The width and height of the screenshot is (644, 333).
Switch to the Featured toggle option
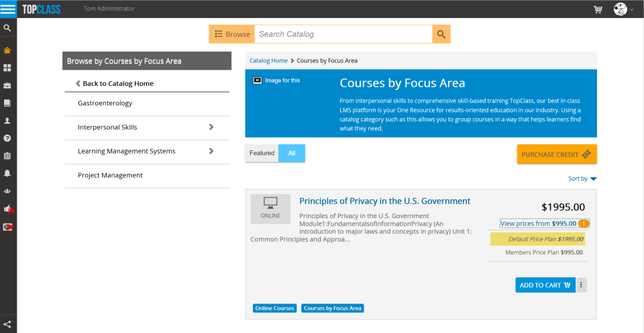262,153
